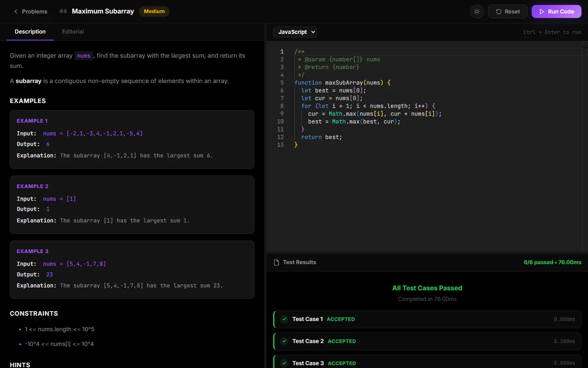Click the 'CONSTRAINTS' heading
The height and width of the screenshot is (368, 588).
click(x=34, y=314)
